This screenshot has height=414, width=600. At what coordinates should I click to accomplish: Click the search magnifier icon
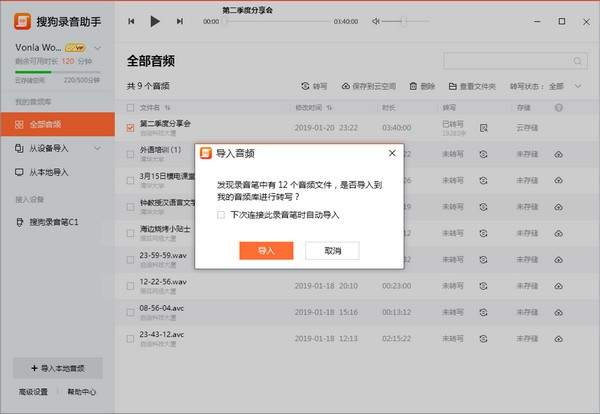click(577, 61)
